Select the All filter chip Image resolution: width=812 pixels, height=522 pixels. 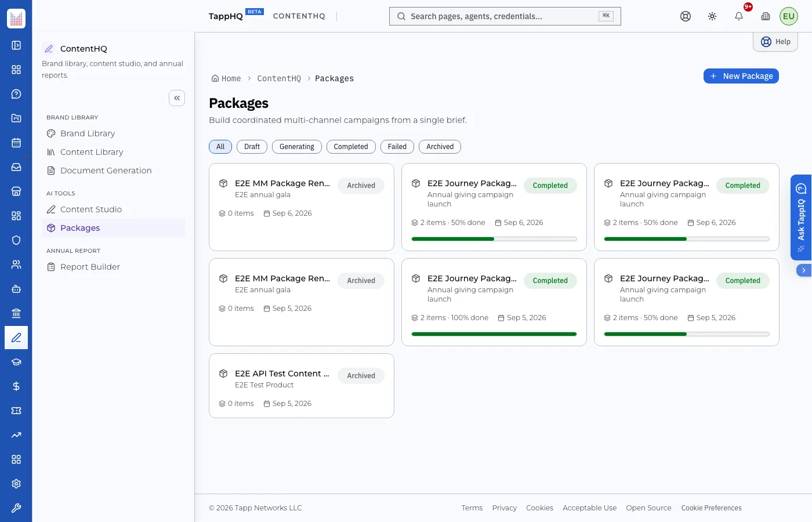pos(220,147)
